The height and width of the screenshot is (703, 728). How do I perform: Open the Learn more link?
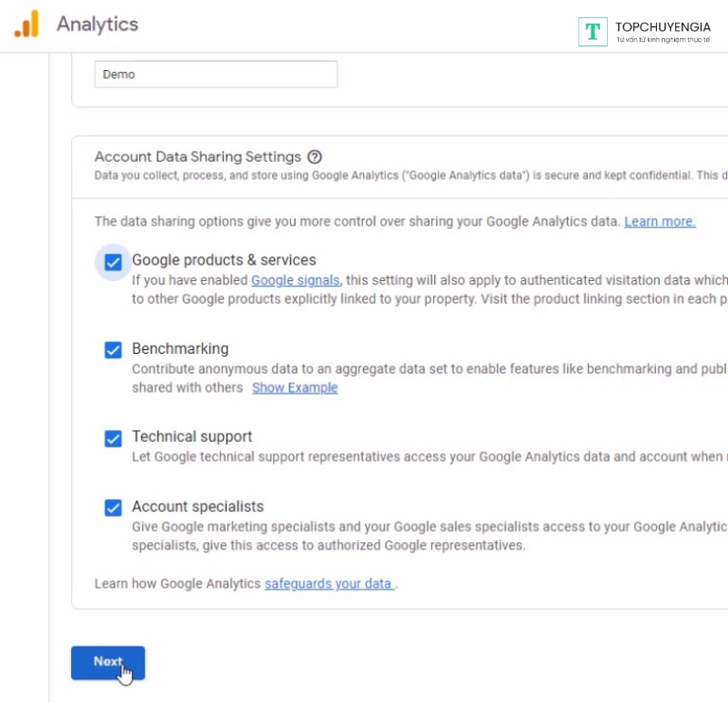tap(660, 222)
